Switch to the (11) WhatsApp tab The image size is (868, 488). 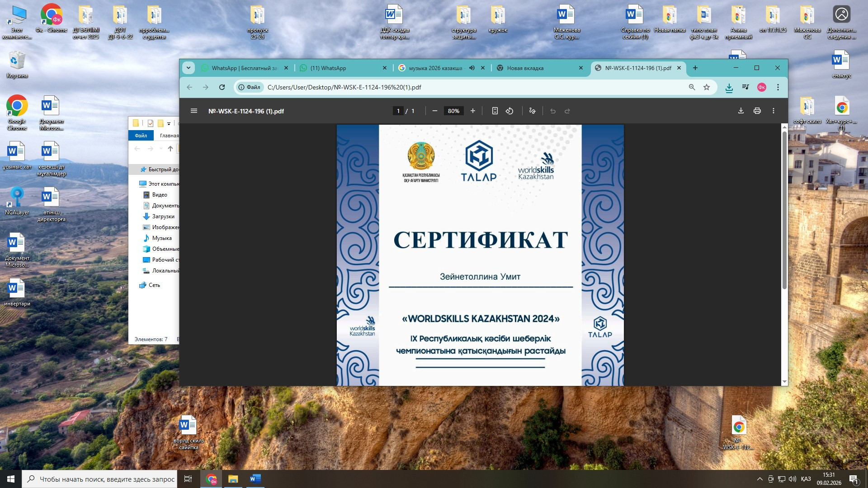pyautogui.click(x=335, y=68)
